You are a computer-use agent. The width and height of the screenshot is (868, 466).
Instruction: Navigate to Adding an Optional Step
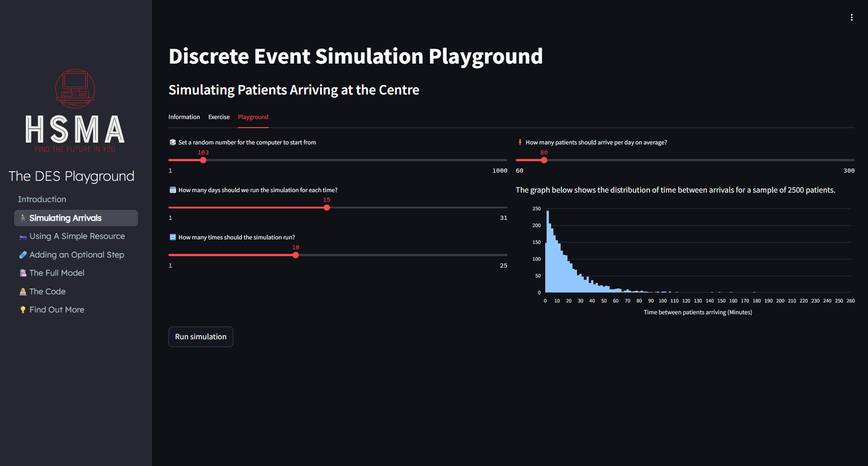point(77,255)
